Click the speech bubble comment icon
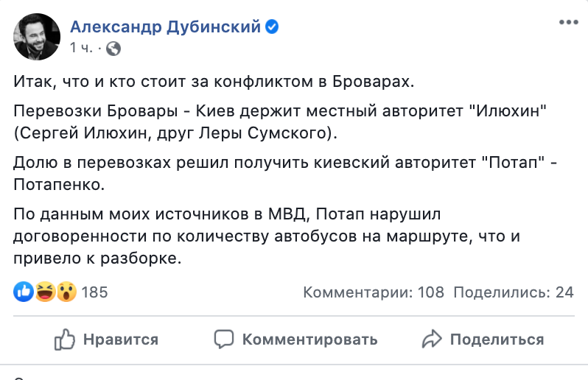Image resolution: width=588 pixels, height=380 pixels. (224, 339)
